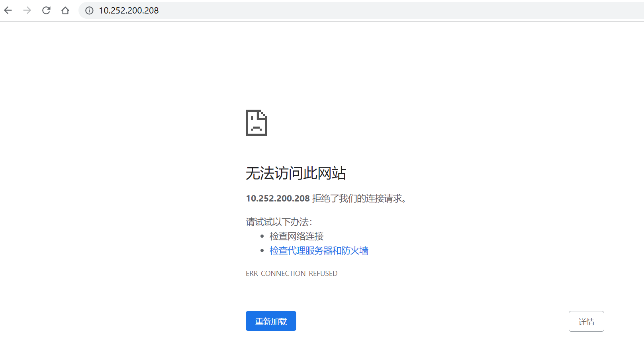
Task: Open the home page via house icon
Action: coord(65,10)
